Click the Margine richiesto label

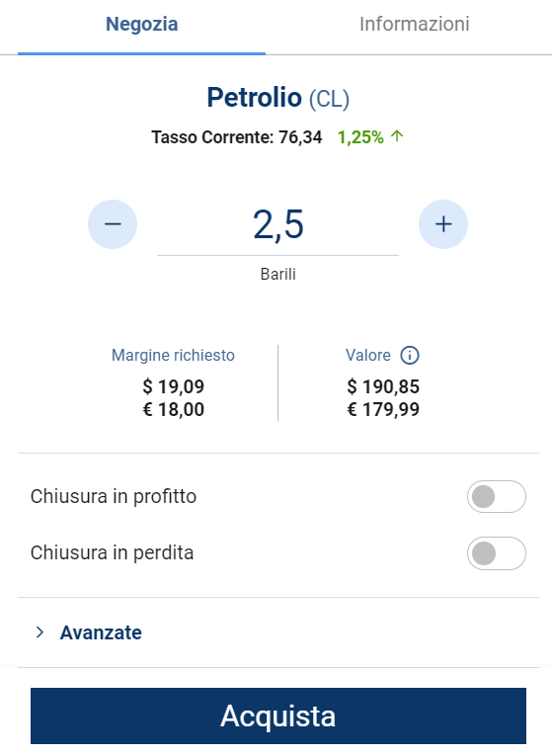click(x=173, y=356)
